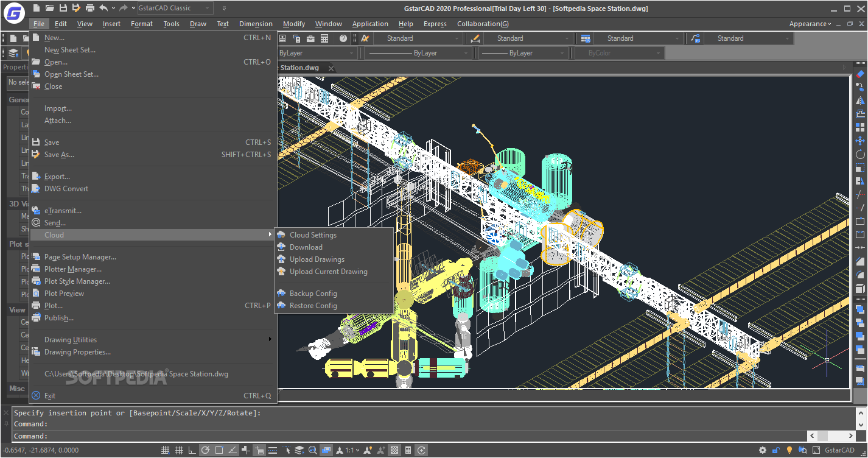Click the Tool Palettes briefcase toolbar icon
Screen dimensions: 868x458
pos(310,38)
